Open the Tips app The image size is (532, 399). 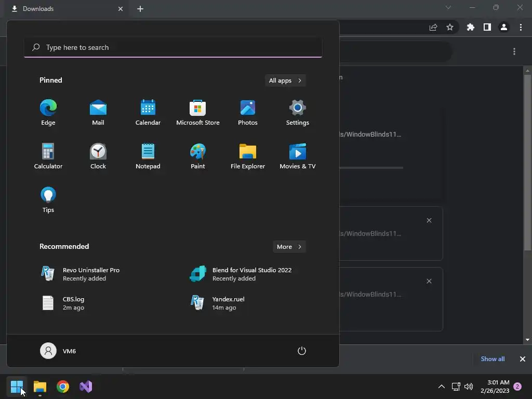(x=48, y=200)
